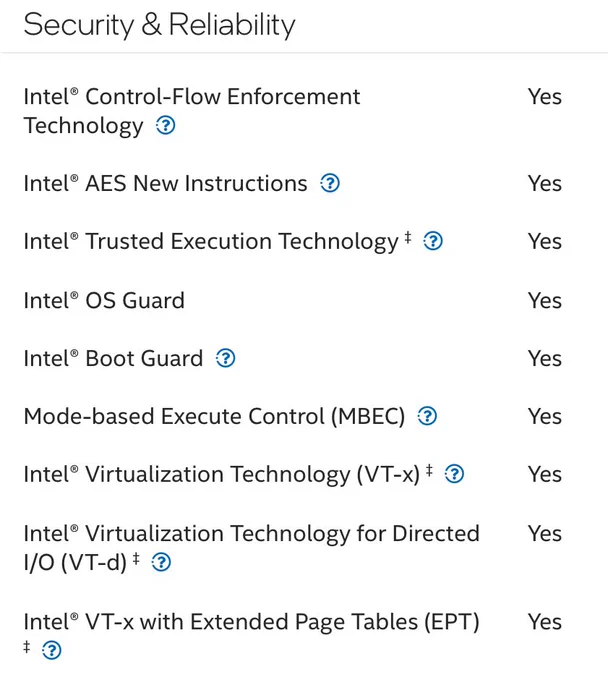Click the Intel Boot Guard label

(x=113, y=358)
